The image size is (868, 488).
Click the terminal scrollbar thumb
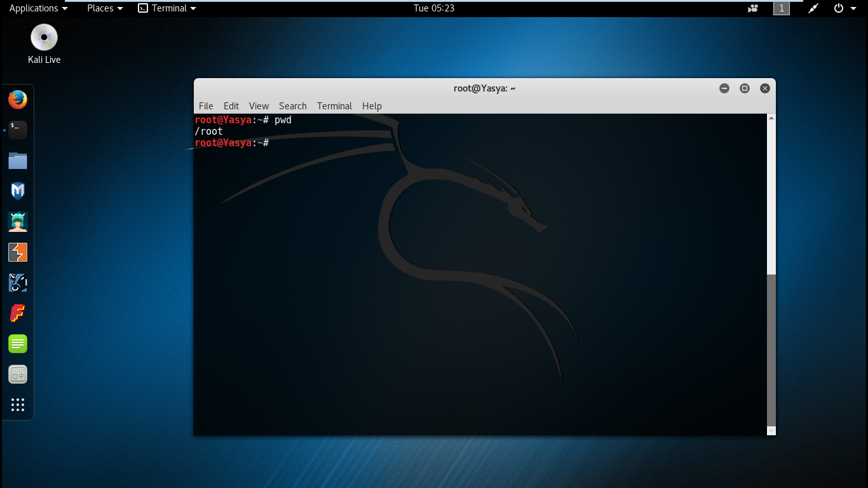[x=771, y=349]
